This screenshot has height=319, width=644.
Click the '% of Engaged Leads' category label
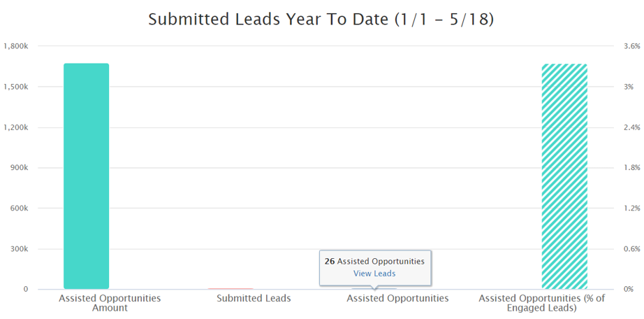click(542, 303)
